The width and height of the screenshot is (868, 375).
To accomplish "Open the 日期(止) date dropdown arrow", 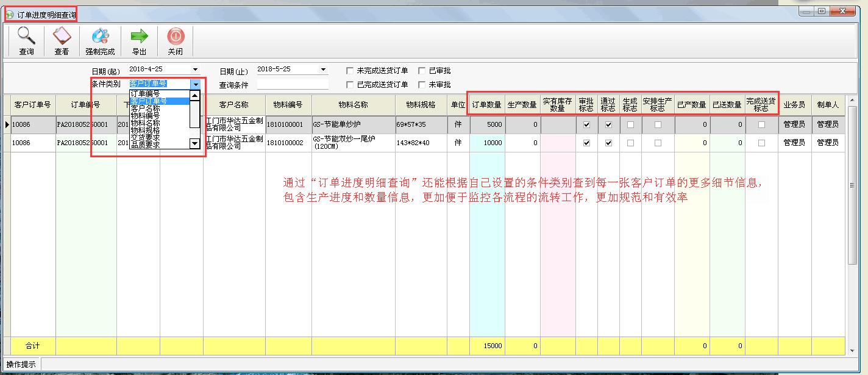I will click(323, 70).
